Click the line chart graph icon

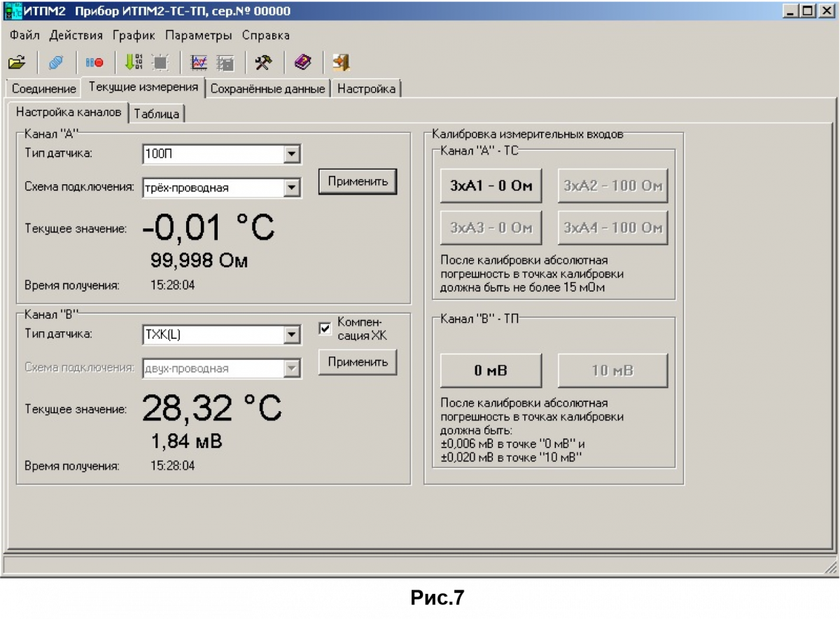point(199,63)
